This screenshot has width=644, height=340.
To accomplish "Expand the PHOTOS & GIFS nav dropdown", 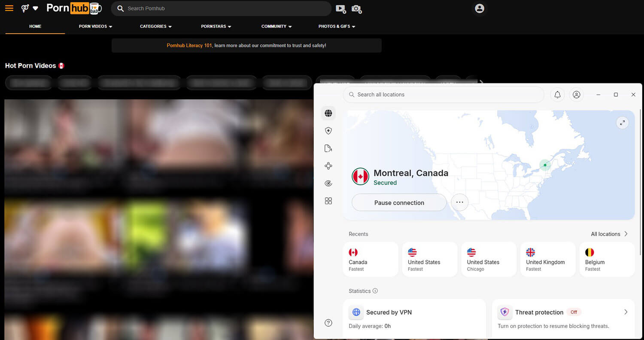I will [337, 26].
